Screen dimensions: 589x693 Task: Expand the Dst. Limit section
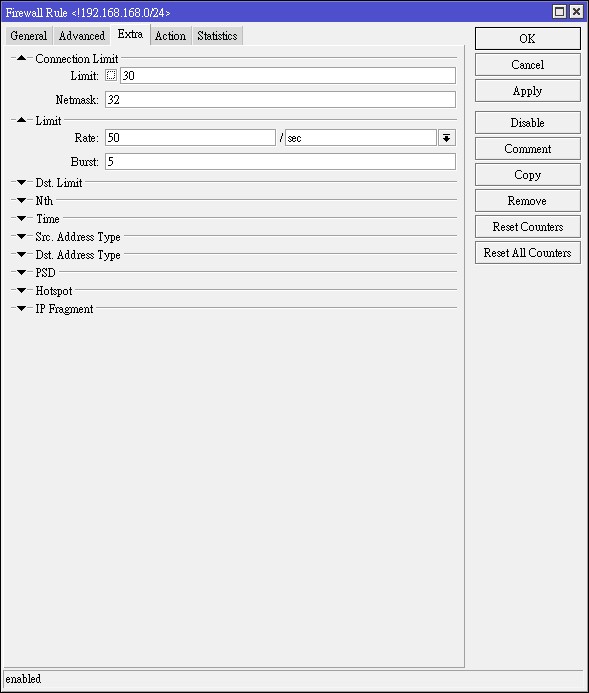click(x=21, y=182)
